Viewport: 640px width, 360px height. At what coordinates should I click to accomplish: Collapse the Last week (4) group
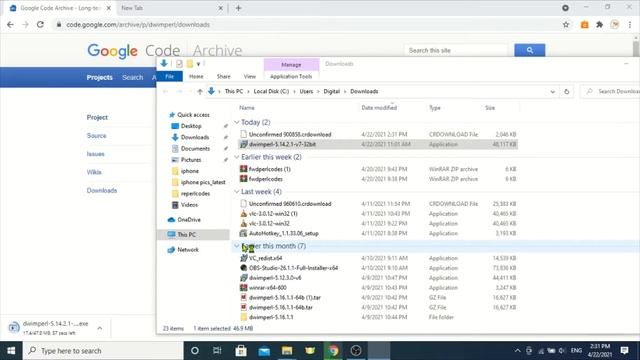[x=237, y=191]
